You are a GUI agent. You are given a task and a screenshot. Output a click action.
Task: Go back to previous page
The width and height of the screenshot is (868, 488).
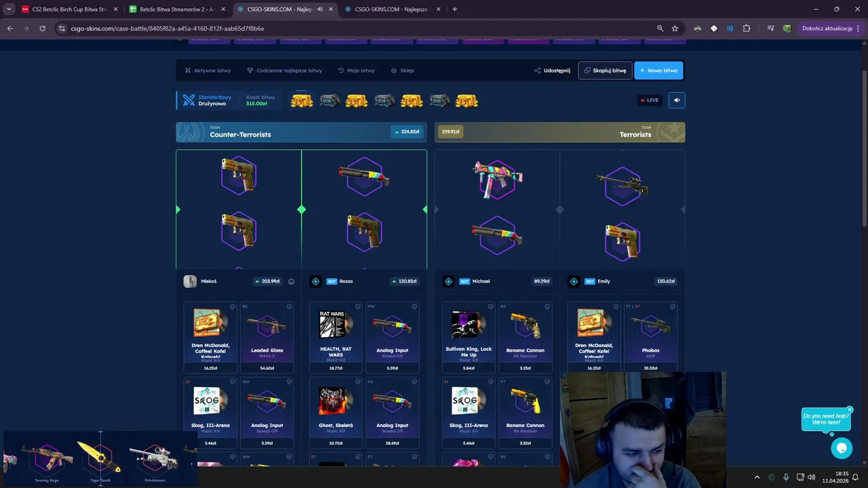click(9, 28)
